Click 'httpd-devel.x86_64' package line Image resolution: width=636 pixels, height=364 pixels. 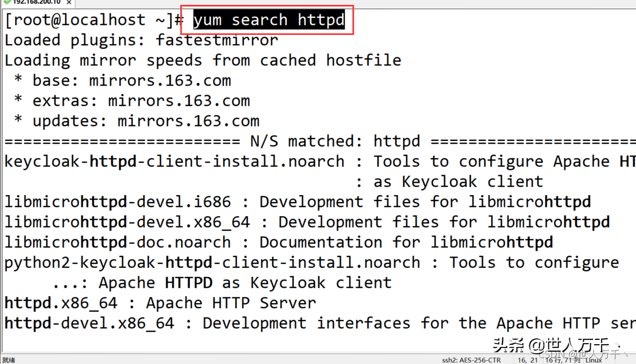[x=320, y=324]
